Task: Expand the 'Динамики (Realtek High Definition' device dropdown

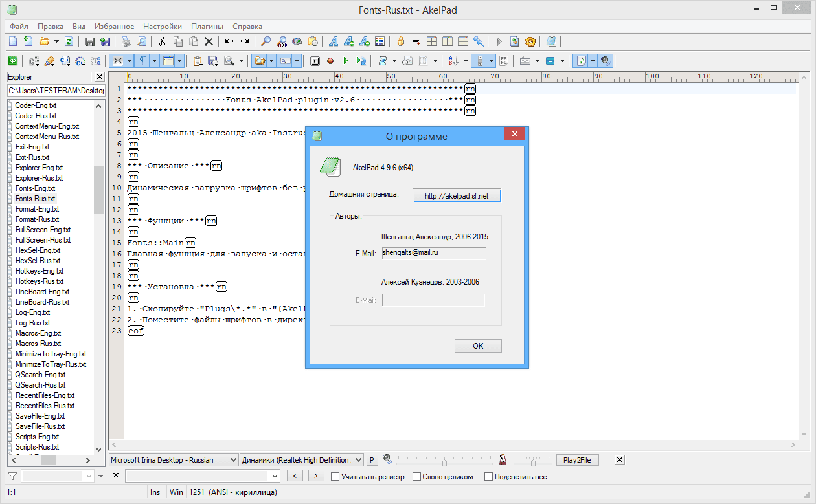Action: [x=302, y=460]
